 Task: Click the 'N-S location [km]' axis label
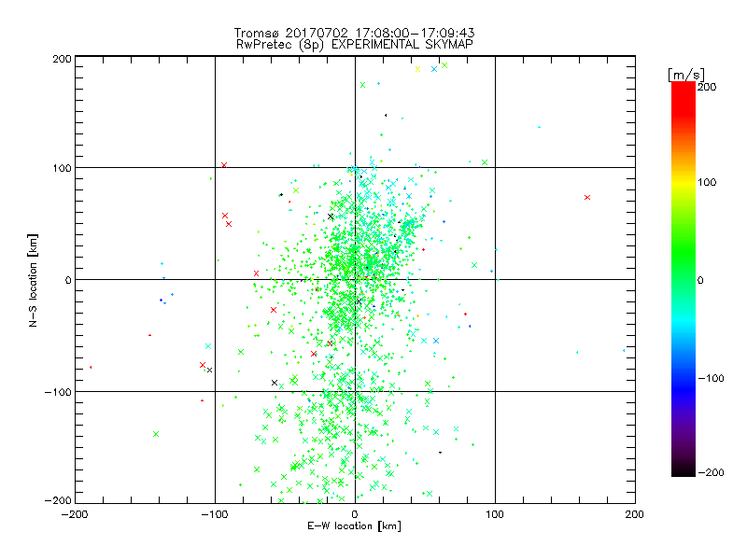tap(33, 280)
